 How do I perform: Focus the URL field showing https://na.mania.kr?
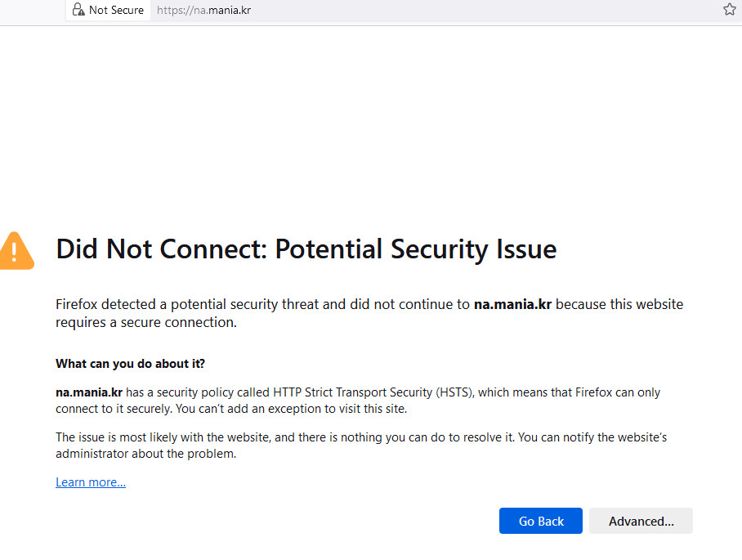coord(203,10)
